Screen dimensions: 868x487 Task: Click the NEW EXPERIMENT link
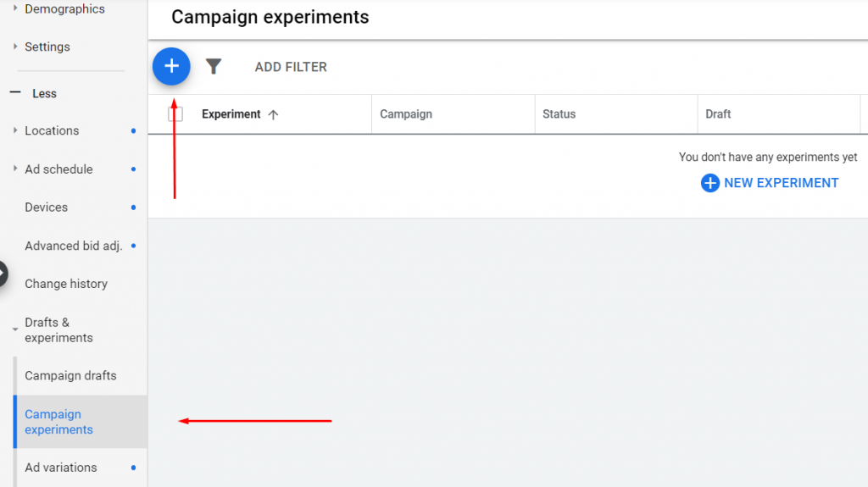point(781,183)
